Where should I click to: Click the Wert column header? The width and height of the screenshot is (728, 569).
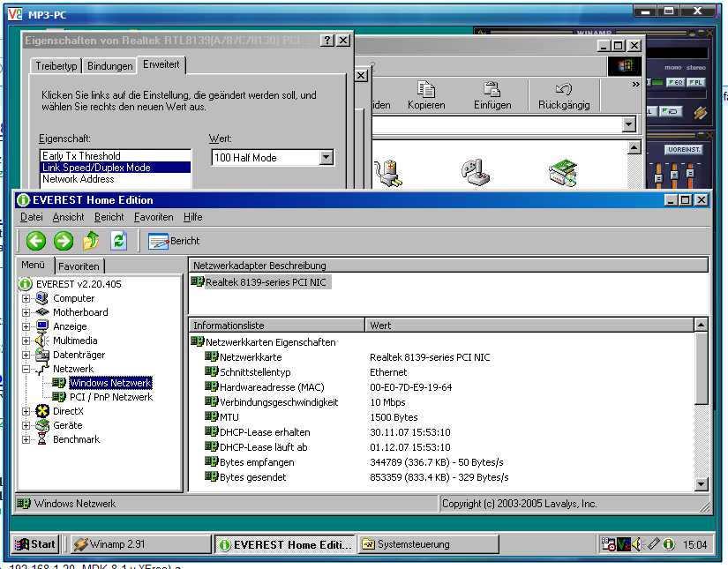pos(529,326)
